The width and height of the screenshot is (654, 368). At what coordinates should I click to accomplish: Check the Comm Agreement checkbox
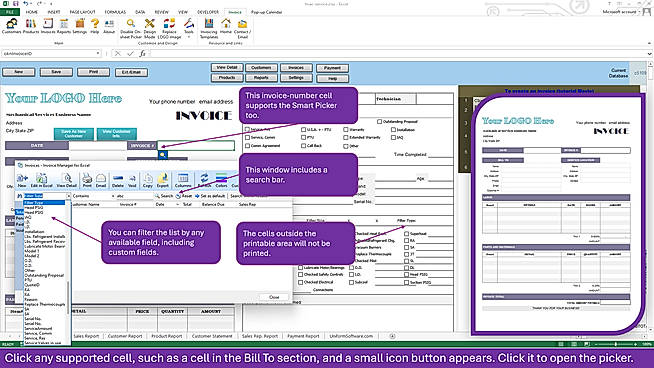pyautogui.click(x=247, y=146)
